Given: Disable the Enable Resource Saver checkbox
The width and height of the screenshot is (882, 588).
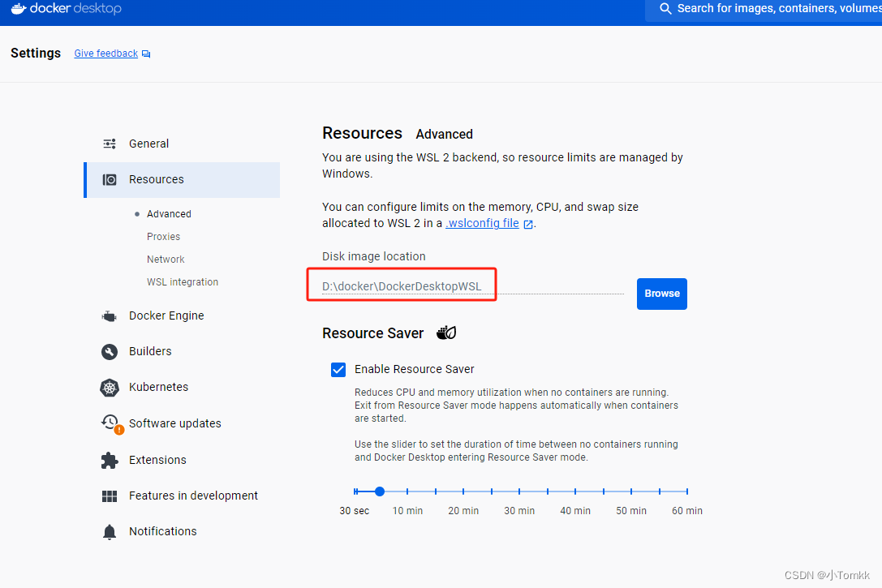Looking at the screenshot, I should 338,370.
